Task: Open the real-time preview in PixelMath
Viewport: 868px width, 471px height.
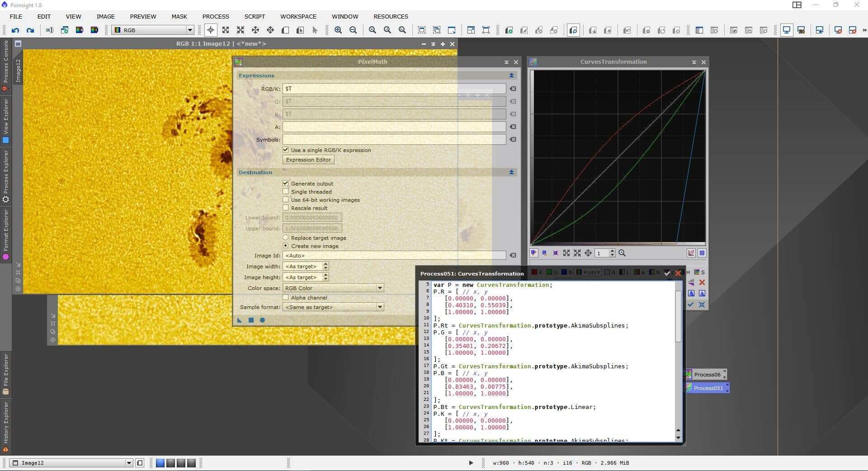Action: point(263,320)
